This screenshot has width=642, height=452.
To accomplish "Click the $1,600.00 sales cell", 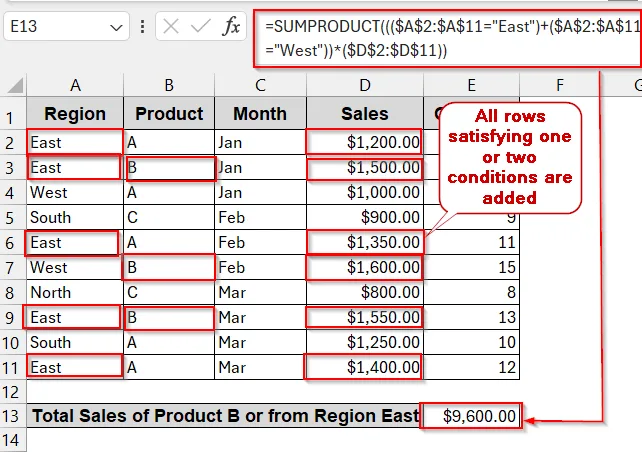I will tap(365, 267).
